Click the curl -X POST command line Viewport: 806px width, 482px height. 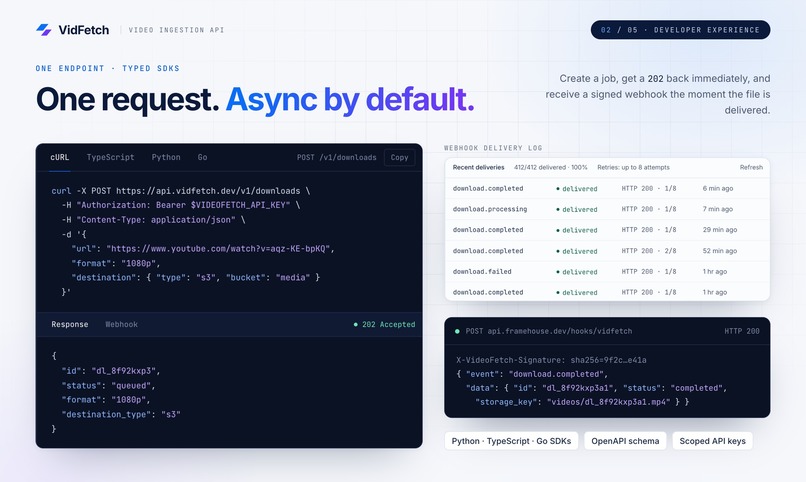click(180, 191)
